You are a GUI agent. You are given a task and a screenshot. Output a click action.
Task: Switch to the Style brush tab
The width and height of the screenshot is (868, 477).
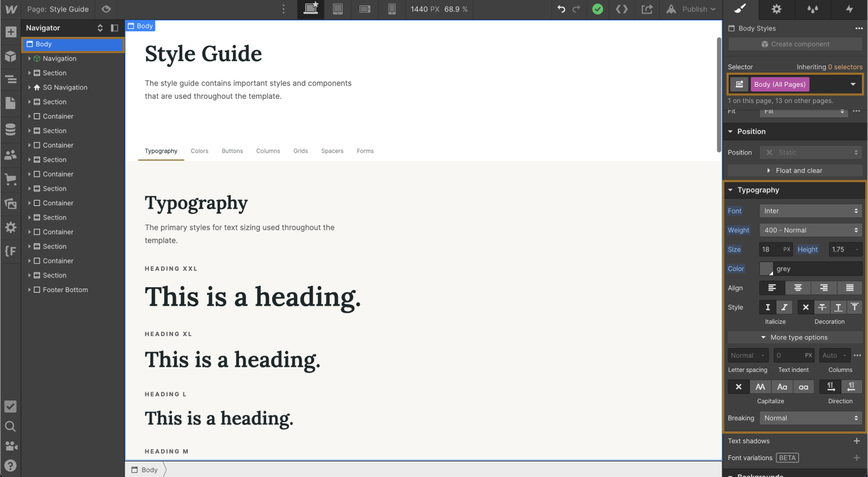[741, 9]
